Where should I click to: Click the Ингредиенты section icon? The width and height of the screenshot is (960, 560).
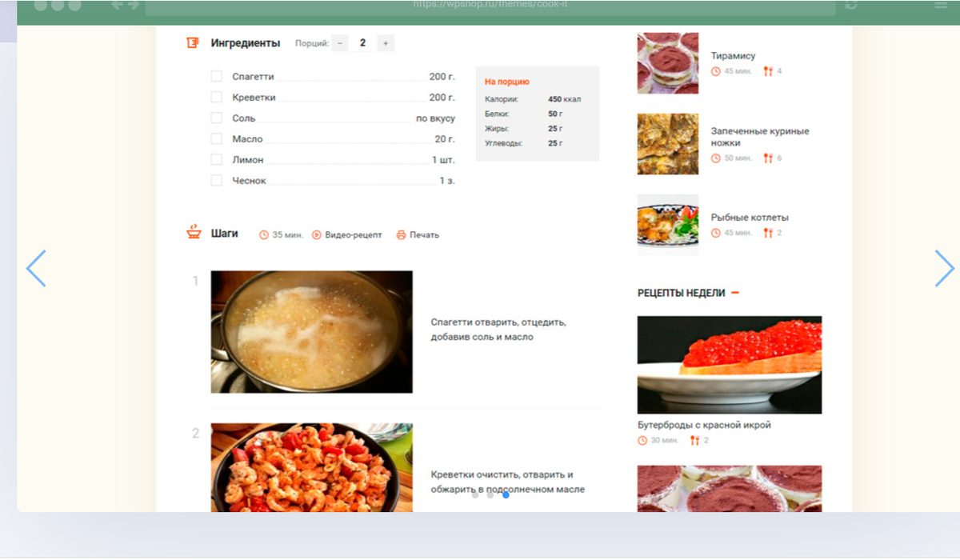[193, 43]
